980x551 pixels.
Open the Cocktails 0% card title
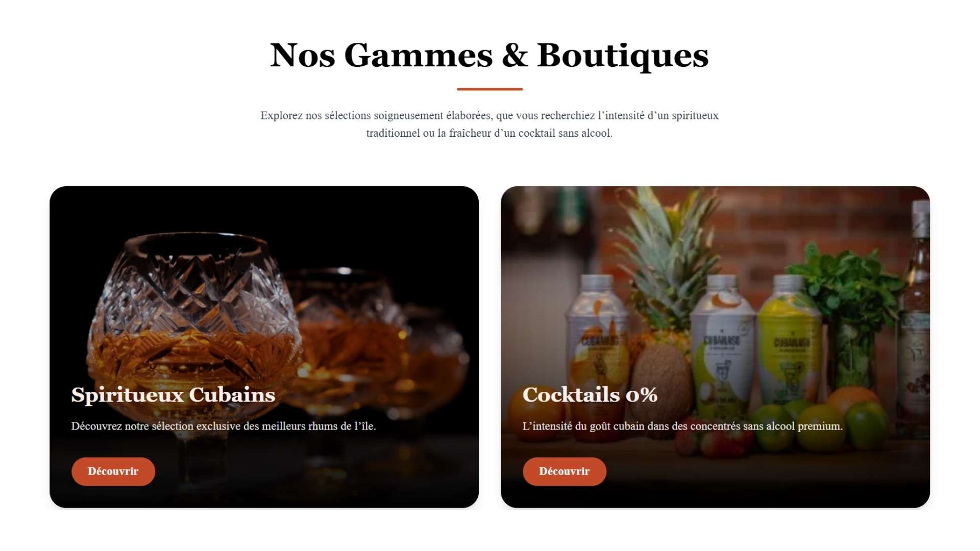point(590,395)
